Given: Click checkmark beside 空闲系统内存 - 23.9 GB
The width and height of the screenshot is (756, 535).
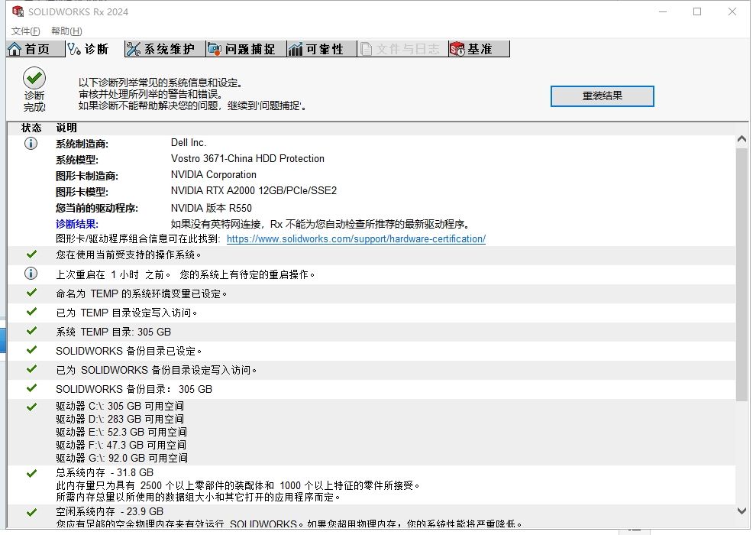Looking at the screenshot, I should (32, 512).
